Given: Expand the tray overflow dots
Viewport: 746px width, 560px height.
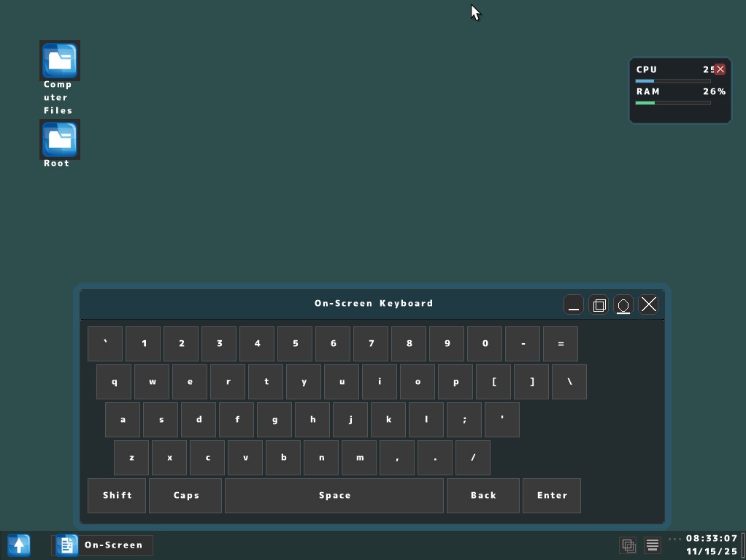Looking at the screenshot, I should pyautogui.click(x=675, y=541).
